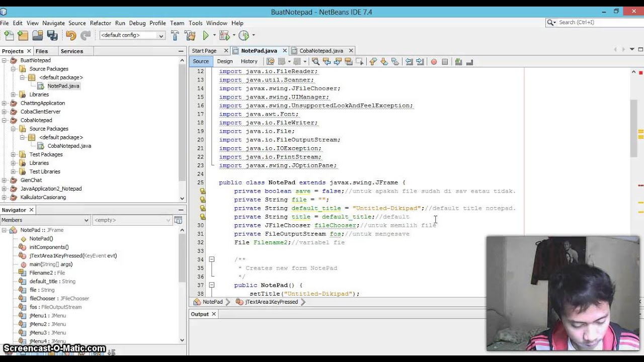The height and width of the screenshot is (362, 644).
Task: Click the Save All toolbar icon
Action: pyautogui.click(x=52, y=35)
